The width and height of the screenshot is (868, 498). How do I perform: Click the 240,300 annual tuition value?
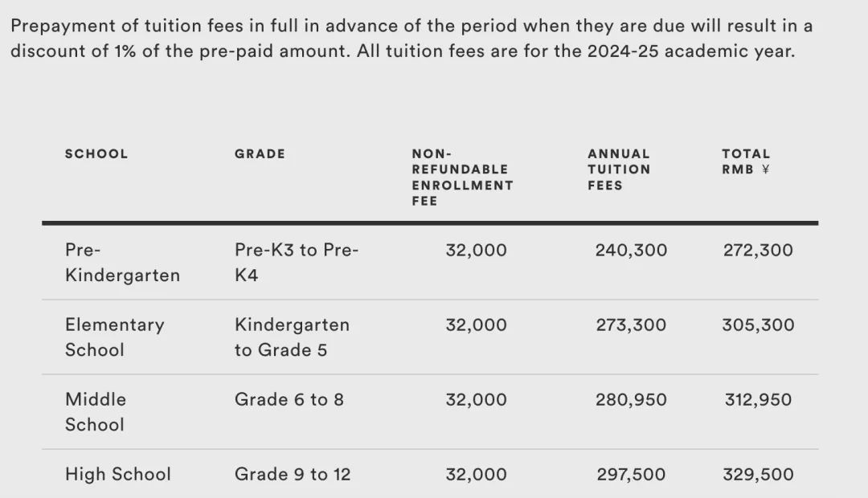(x=631, y=250)
